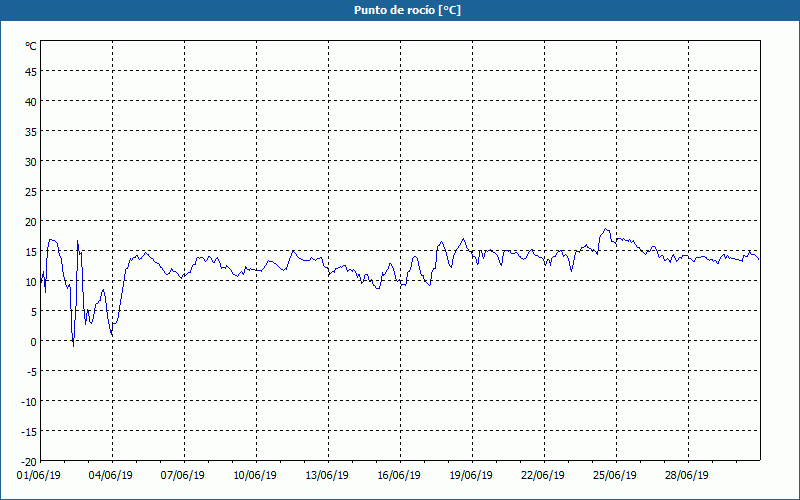This screenshot has height=500, width=800.
Task: Click the lowest dew point dip below 0
Action: pos(73,346)
